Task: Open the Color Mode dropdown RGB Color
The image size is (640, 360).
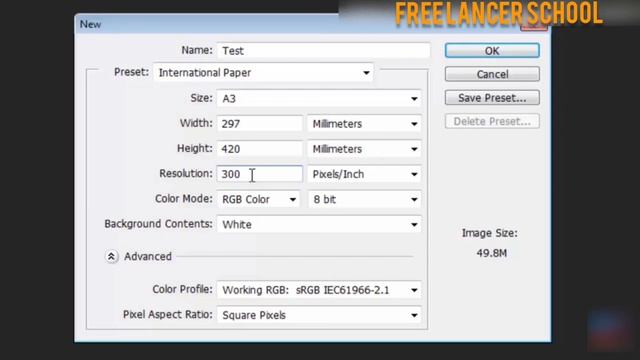Action: (258, 200)
